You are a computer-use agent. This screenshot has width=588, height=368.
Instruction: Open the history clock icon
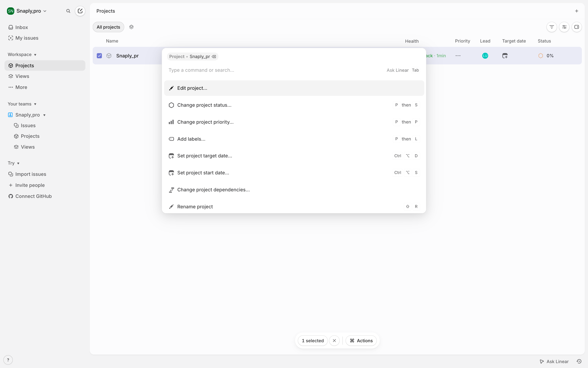pyautogui.click(x=579, y=361)
